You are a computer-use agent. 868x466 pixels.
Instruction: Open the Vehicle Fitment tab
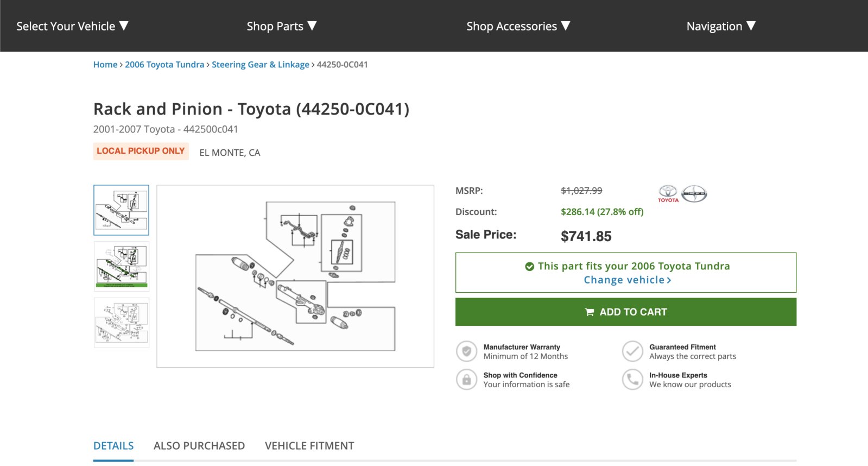coord(309,446)
